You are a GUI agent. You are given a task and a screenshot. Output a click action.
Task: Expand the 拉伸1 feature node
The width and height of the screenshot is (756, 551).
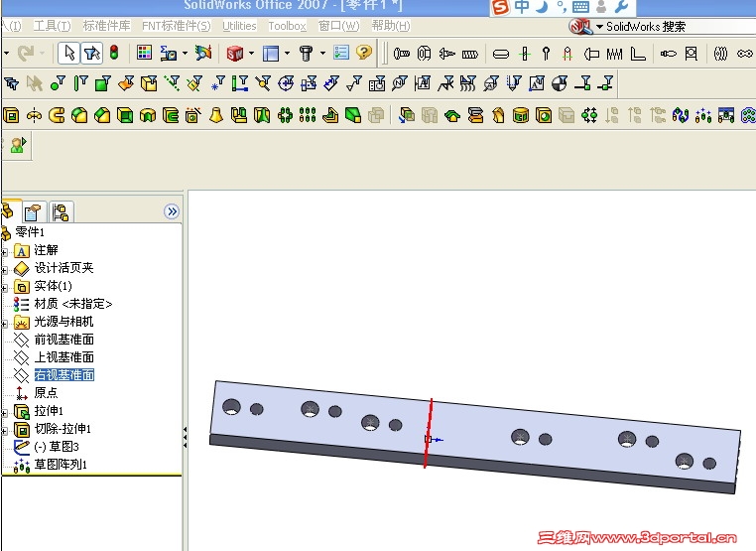4,413
